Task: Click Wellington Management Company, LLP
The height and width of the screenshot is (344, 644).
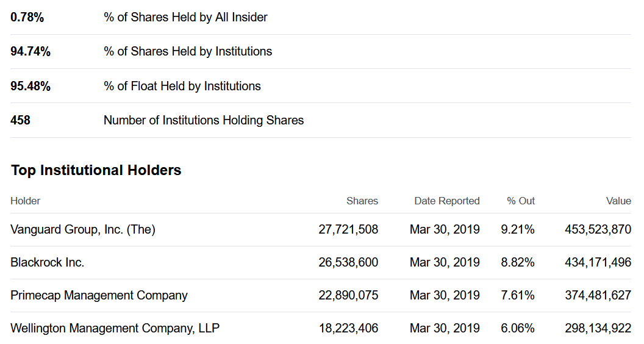Action: (115, 328)
